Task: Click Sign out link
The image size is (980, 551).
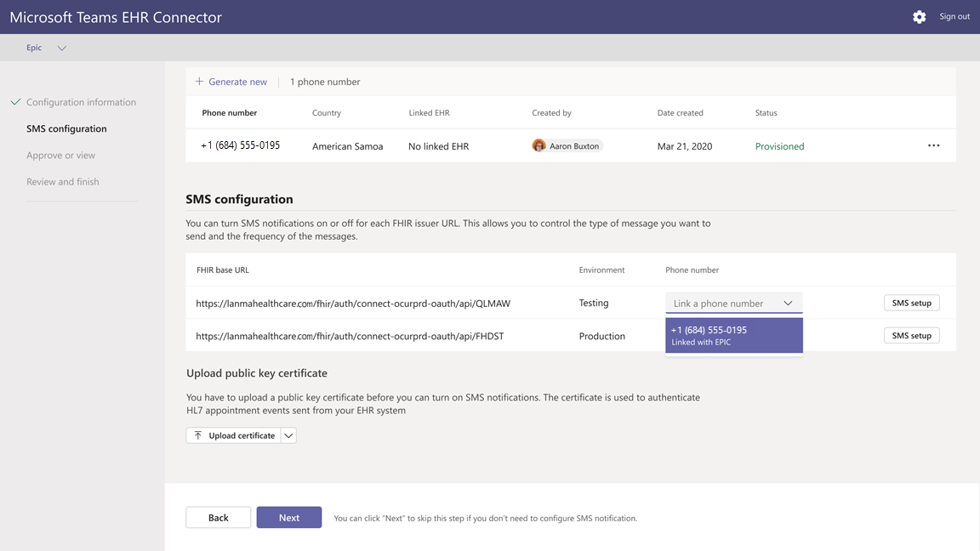Action: [954, 16]
